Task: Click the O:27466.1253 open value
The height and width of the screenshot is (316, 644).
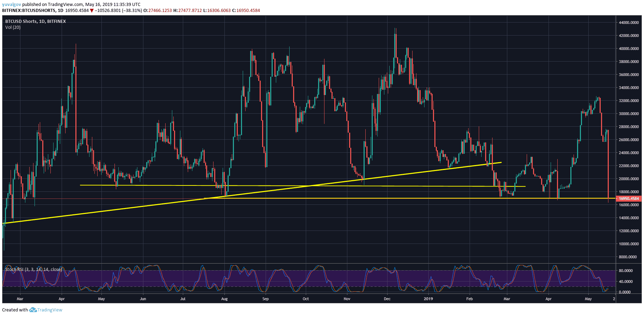Action: (x=157, y=11)
